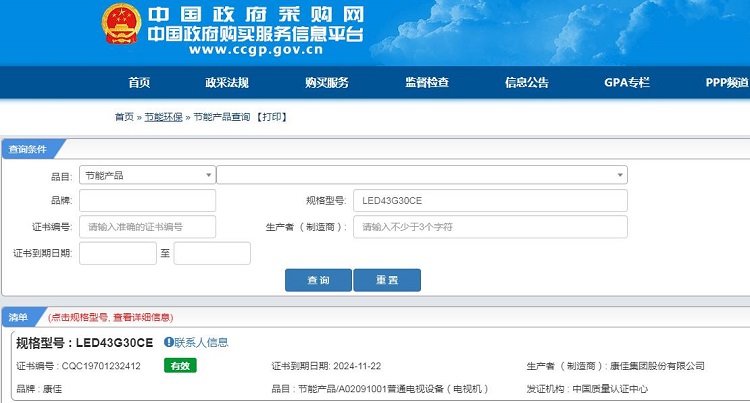Click 康佳集团股份有限公司 manufacturer text

pos(657,366)
